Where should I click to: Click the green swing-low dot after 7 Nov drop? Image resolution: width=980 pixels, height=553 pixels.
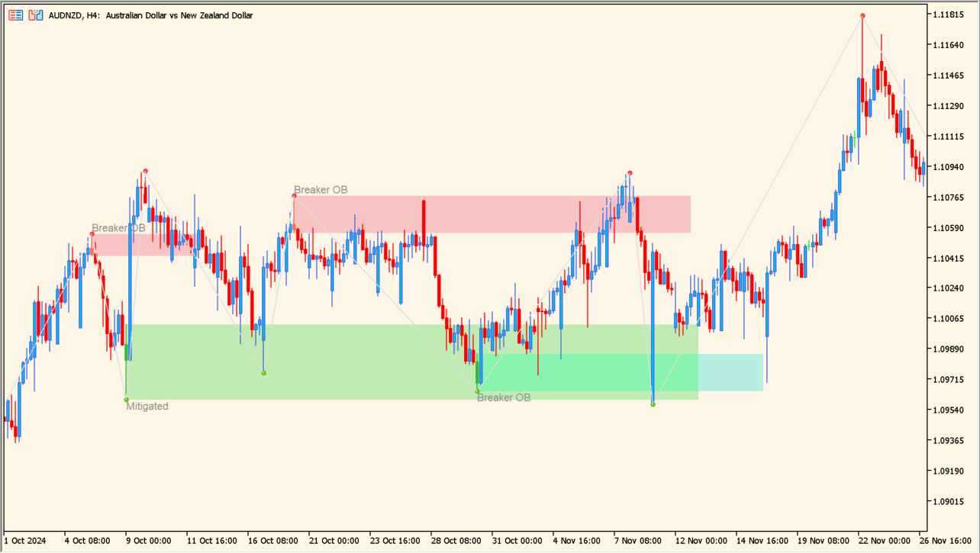[653, 404]
